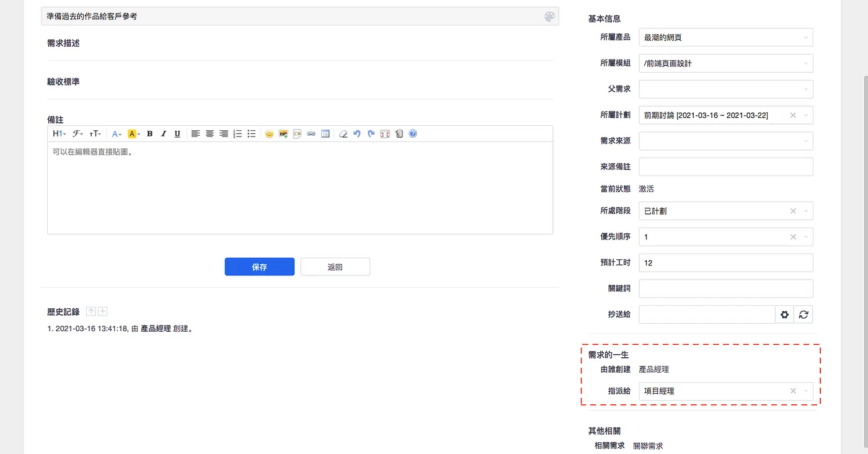Open the 需求來源 dropdown
868x454 pixels.
point(725,141)
